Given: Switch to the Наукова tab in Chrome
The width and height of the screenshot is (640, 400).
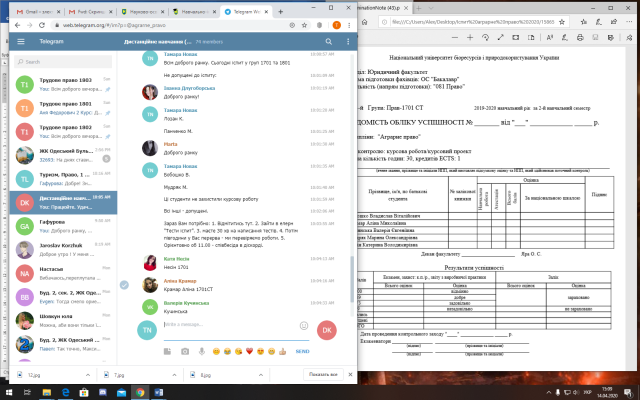Looking at the screenshot, I should pos(143,12).
